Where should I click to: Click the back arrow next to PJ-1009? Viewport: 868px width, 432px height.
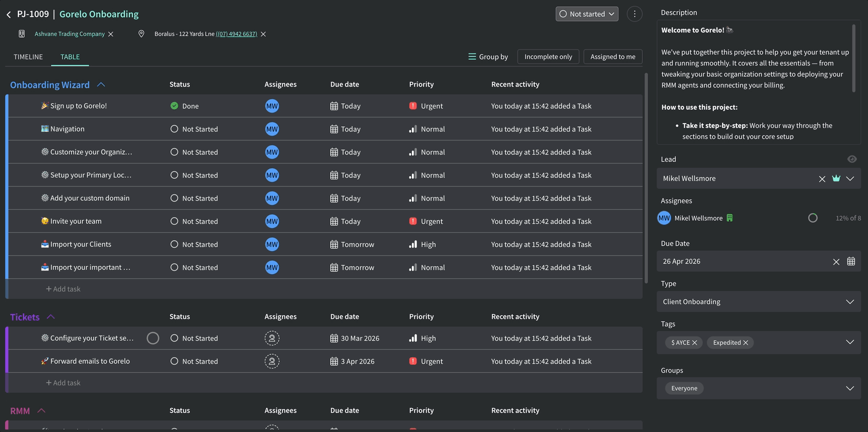[8, 15]
